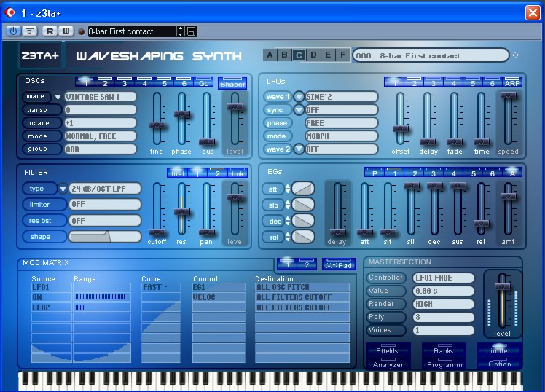Screen dimensions: 545x392
Task: Open the Effekts page
Action: click(x=388, y=350)
